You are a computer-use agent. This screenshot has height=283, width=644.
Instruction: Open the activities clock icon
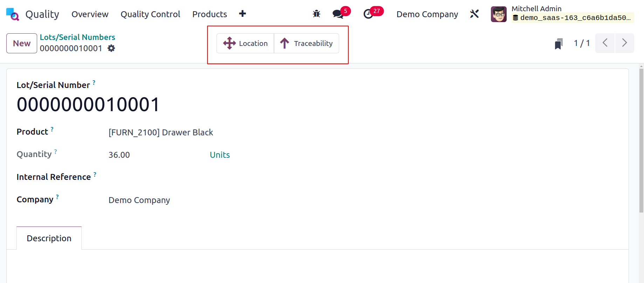tap(368, 14)
